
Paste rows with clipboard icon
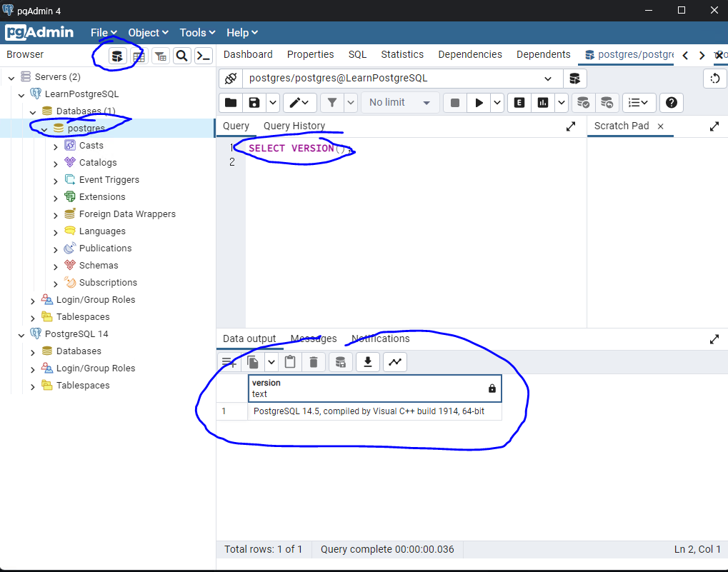[x=290, y=362]
